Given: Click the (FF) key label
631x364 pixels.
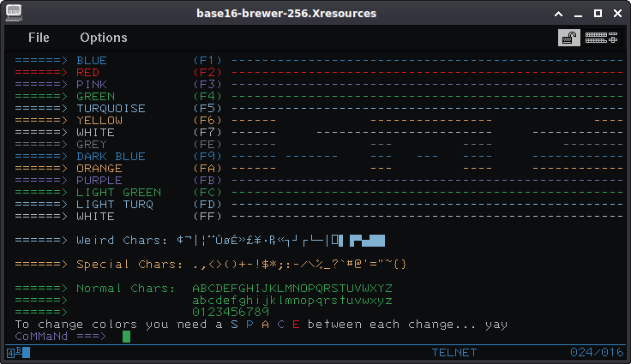Looking at the screenshot, I should tap(207, 217).
